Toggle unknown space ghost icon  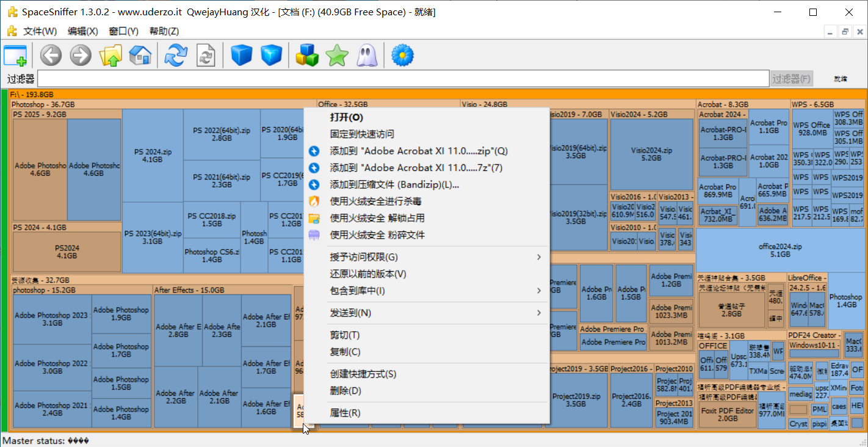pos(366,56)
